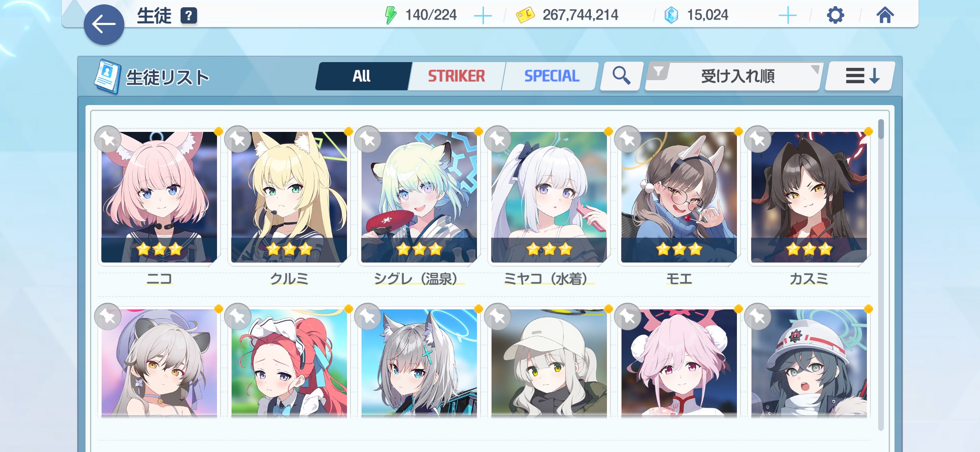Image resolution: width=980 pixels, height=452 pixels.
Task: Toggle pin on クルミ card
Action: (x=238, y=139)
